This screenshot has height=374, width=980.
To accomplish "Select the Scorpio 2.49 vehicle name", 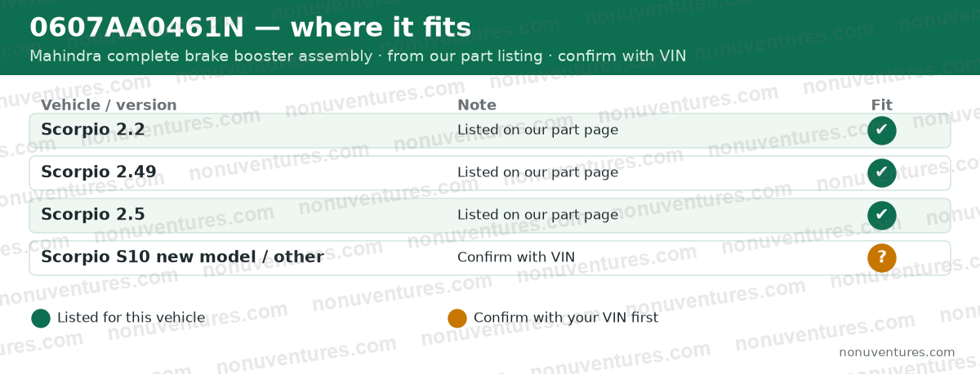I will click(99, 171).
